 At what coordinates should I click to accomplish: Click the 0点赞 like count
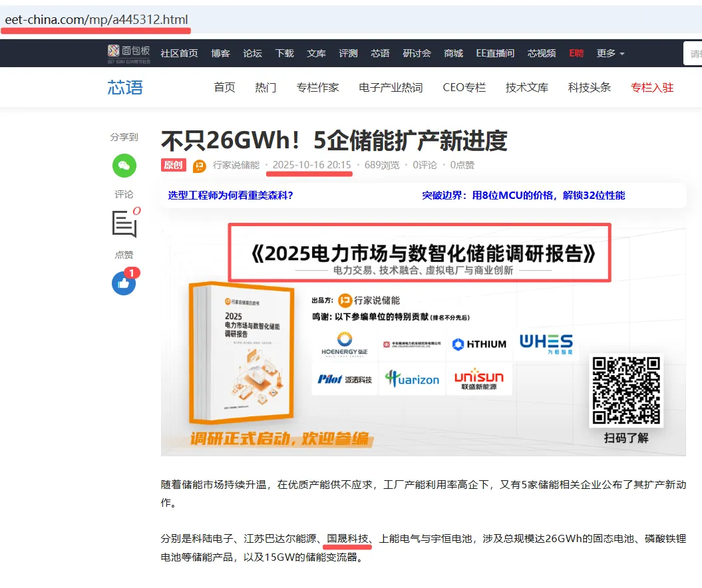[462, 165]
